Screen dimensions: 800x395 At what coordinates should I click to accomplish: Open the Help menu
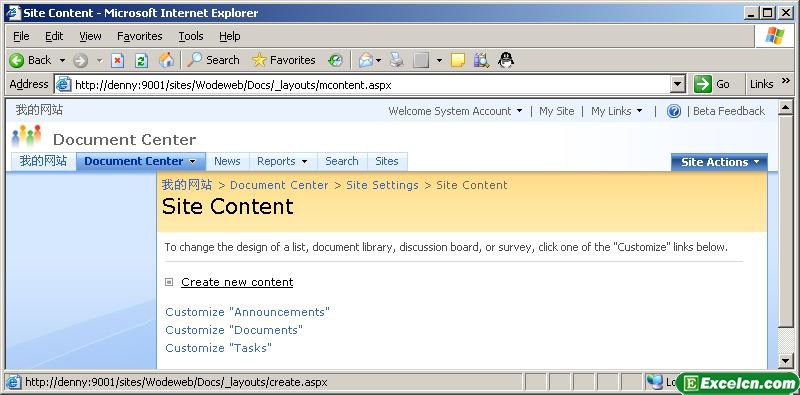tap(230, 36)
